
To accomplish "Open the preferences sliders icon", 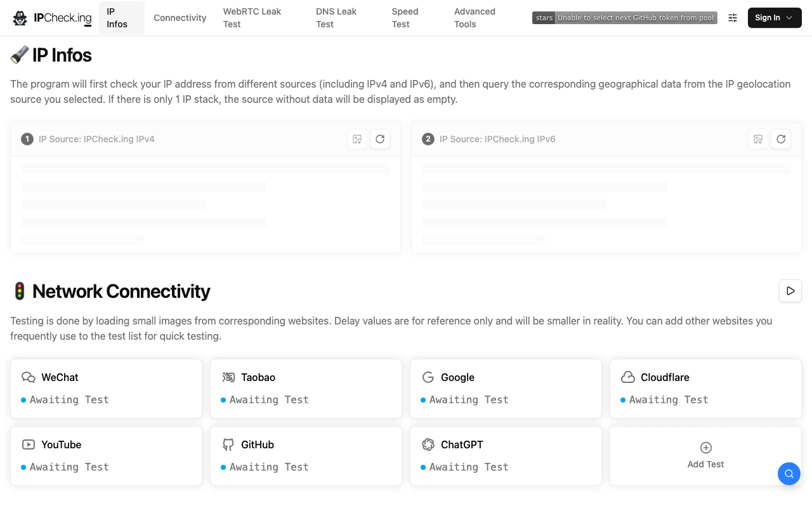I will click(733, 18).
